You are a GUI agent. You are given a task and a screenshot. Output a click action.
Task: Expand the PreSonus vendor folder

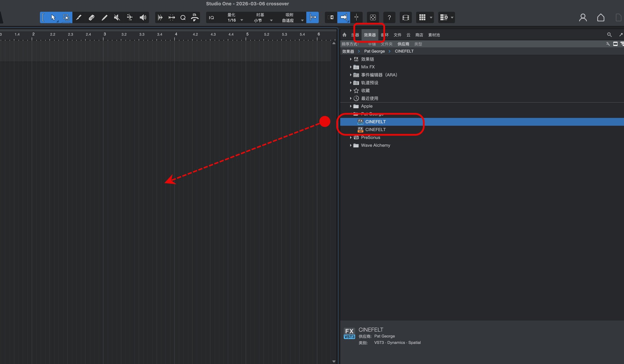tap(351, 138)
